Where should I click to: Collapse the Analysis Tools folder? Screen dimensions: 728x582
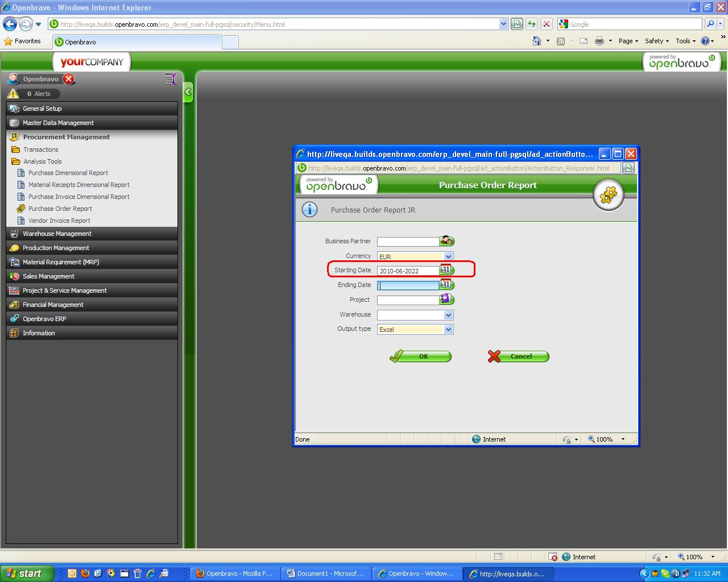click(37, 161)
